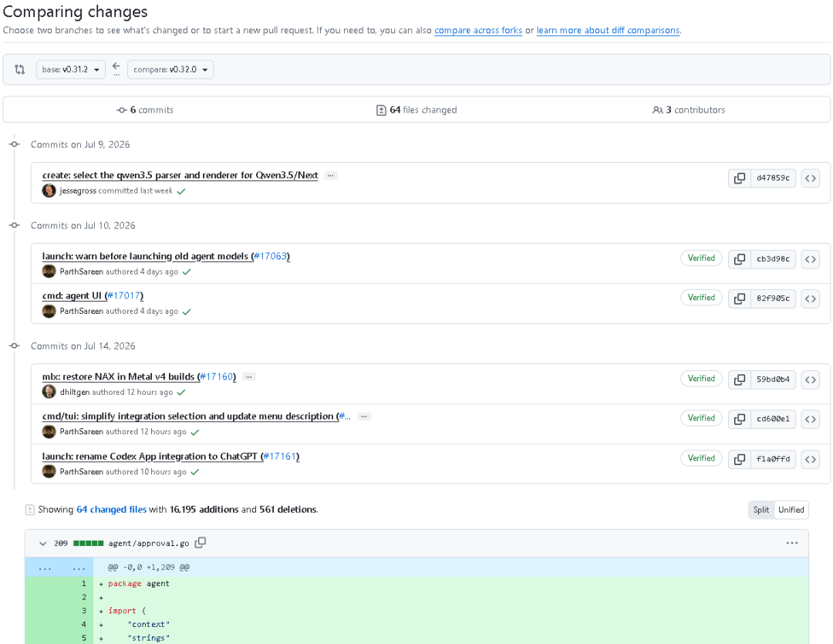
Task: Select the 3 contributors tab
Action: tap(689, 110)
